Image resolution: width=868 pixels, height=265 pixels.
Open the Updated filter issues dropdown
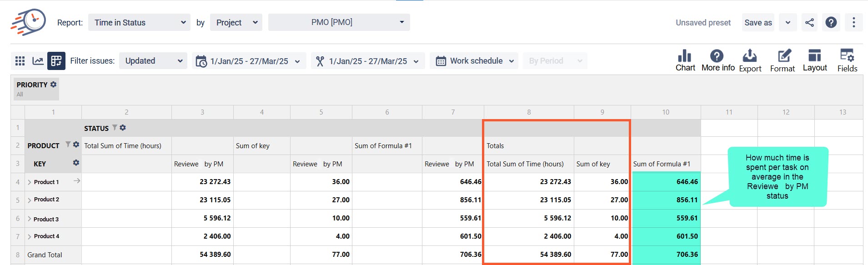click(153, 61)
